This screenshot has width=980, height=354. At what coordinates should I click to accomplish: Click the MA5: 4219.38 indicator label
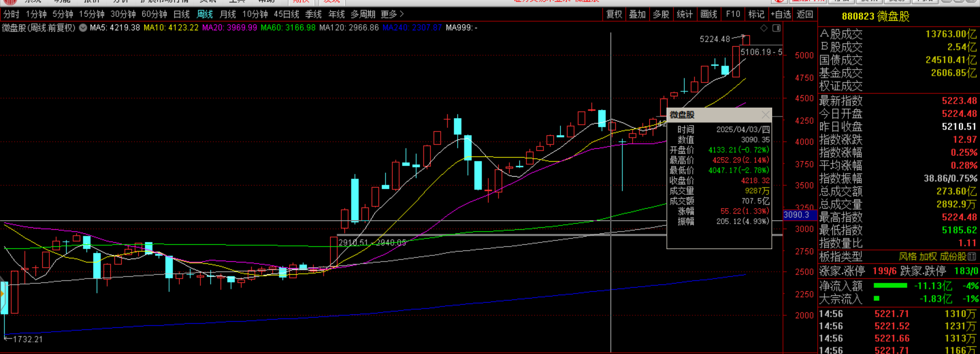click(115, 28)
